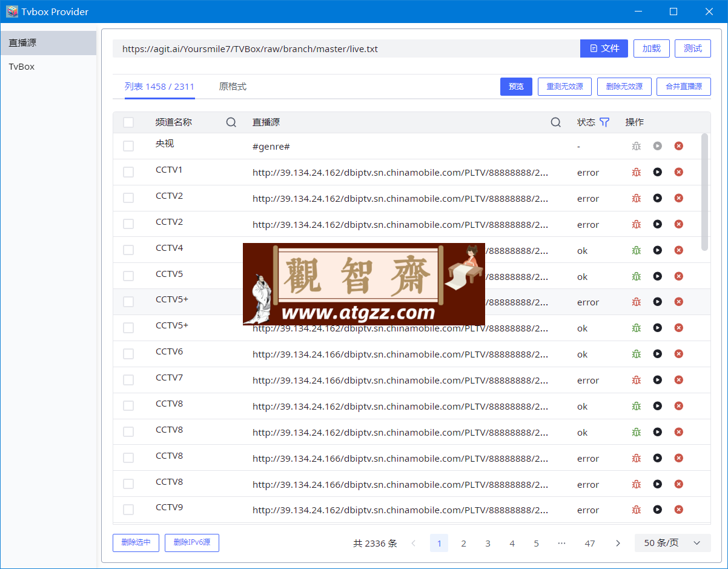Click 合并直播源 button

pos(684,87)
